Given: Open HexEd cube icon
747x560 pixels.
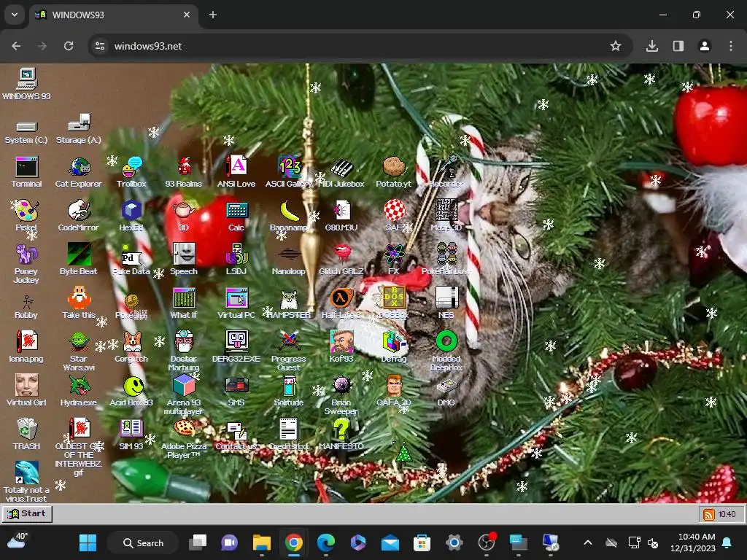Looking at the screenshot, I should coord(131,211).
